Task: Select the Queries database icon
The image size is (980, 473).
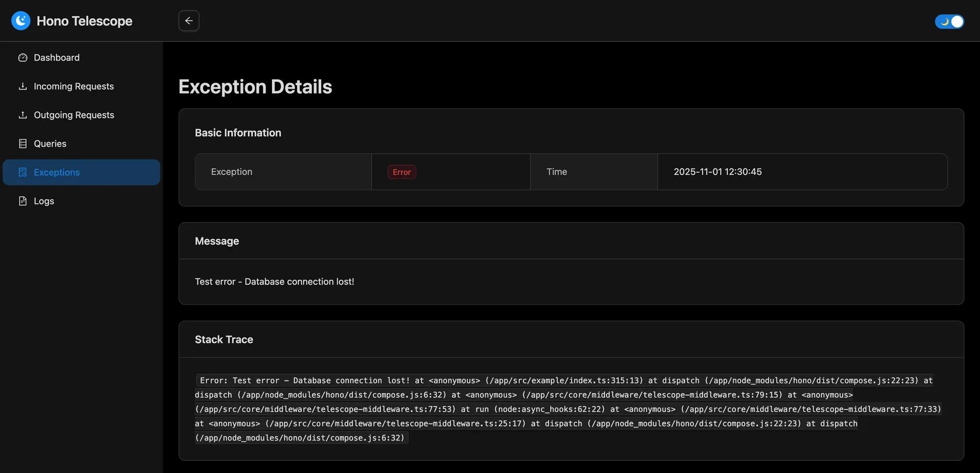Action: click(22, 144)
